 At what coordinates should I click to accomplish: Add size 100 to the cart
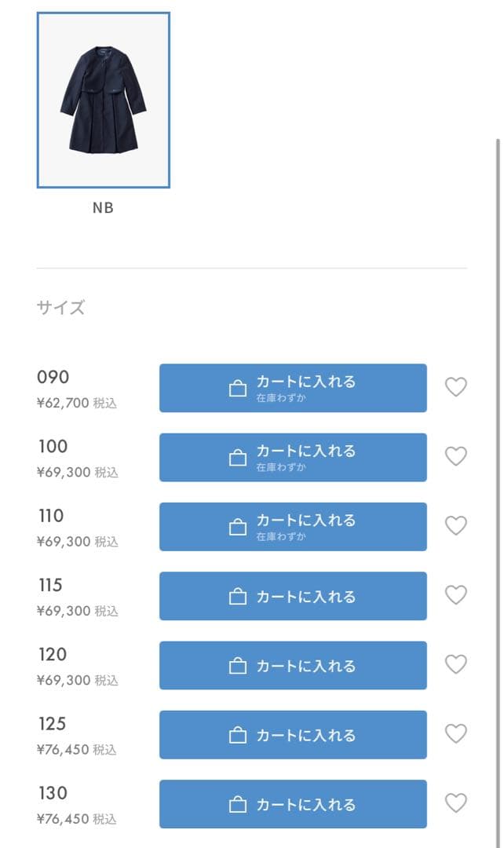point(293,456)
